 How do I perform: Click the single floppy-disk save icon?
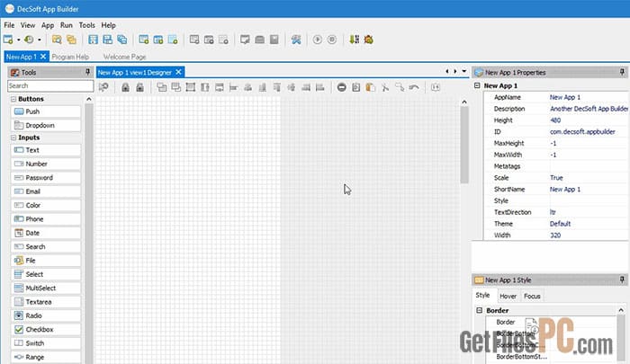click(x=93, y=40)
